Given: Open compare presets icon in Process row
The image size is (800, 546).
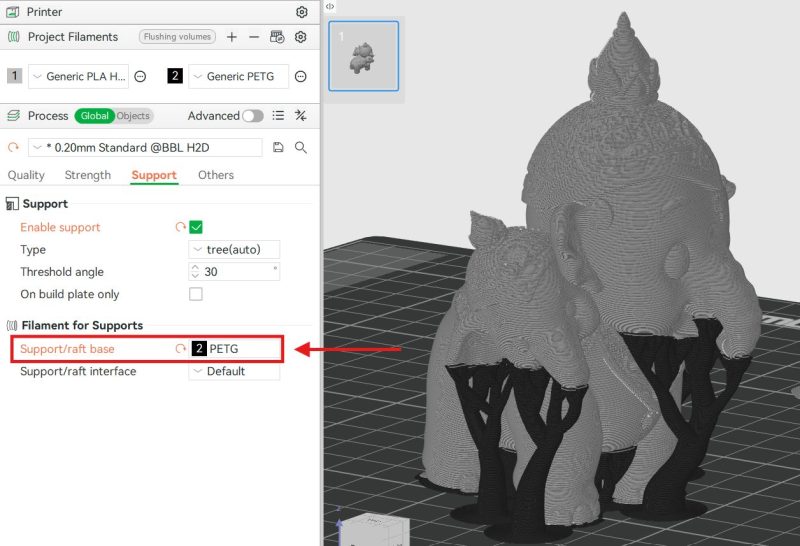Looking at the screenshot, I should tap(300, 116).
